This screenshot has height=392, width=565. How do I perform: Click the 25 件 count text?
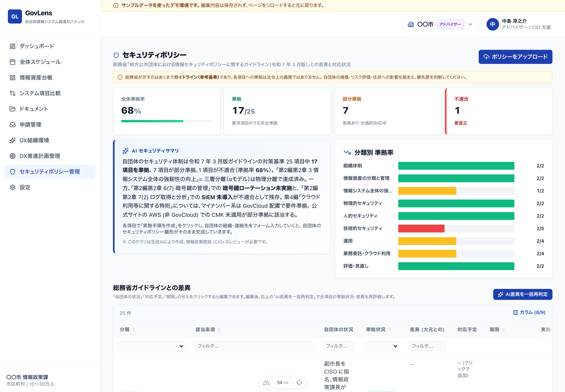[126, 313]
